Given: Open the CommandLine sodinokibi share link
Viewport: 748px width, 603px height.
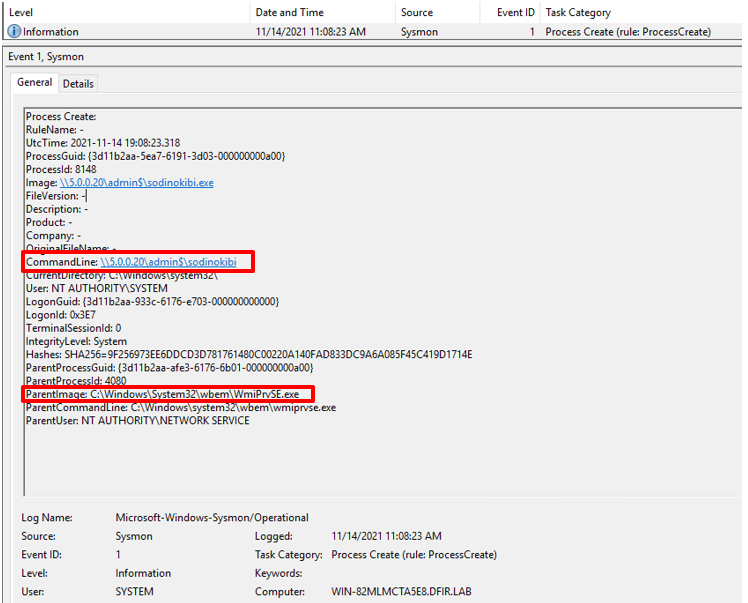Looking at the screenshot, I should pos(168,262).
